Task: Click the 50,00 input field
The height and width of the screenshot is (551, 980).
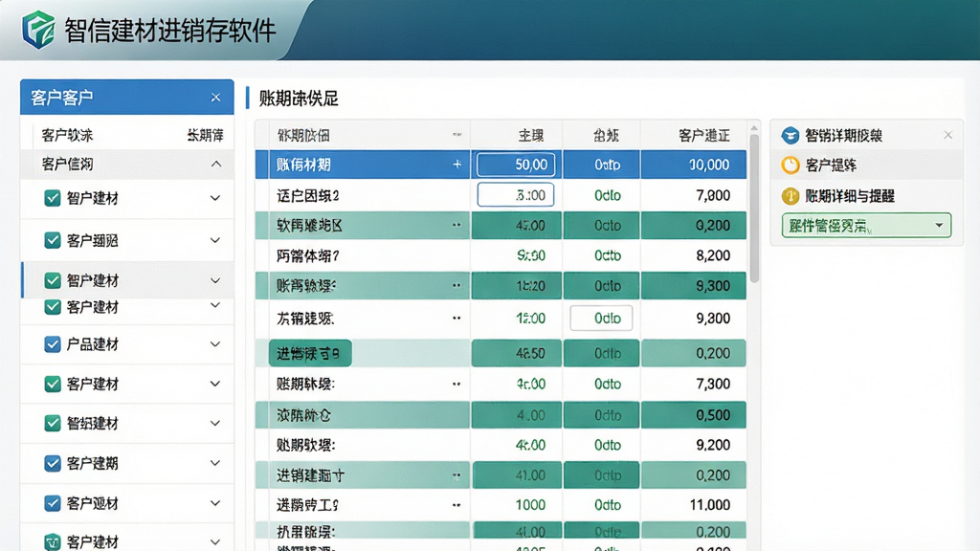Action: pyautogui.click(x=516, y=165)
